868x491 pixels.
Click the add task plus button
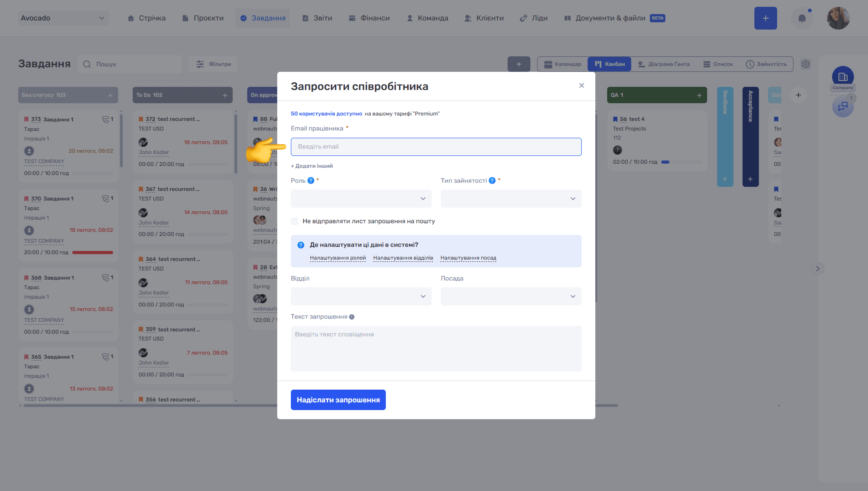tap(519, 64)
